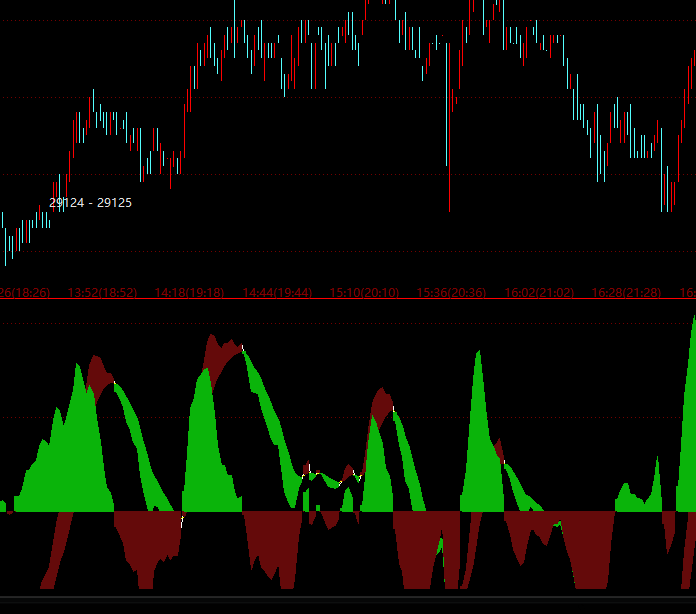Click the 29124 - 29125 price label

91,203
